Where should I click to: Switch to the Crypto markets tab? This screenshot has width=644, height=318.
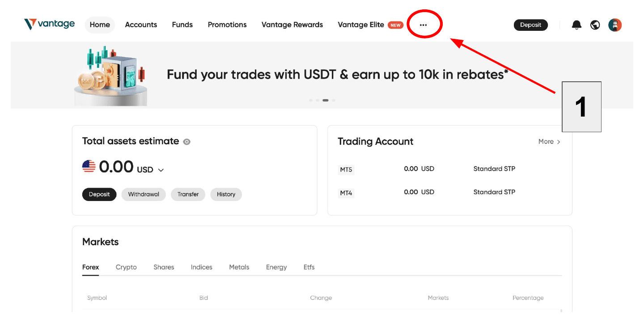tap(126, 267)
